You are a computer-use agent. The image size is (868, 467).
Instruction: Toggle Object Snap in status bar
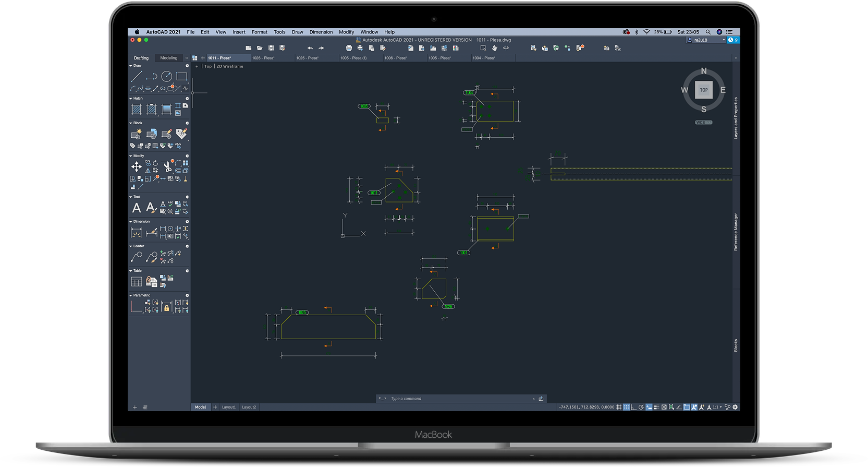687,407
